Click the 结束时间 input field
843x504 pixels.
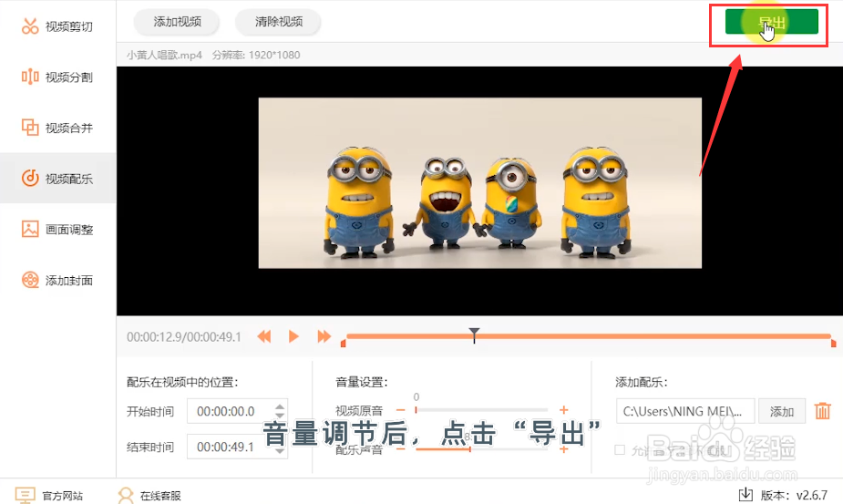click(x=237, y=447)
